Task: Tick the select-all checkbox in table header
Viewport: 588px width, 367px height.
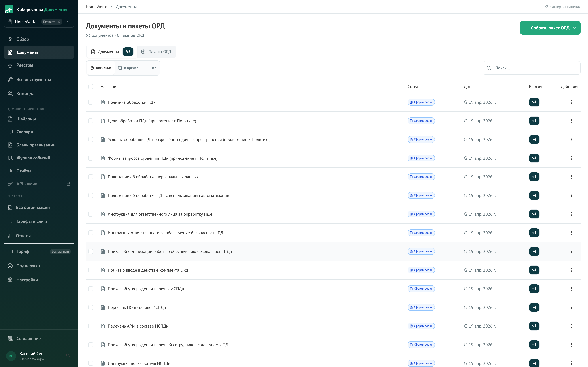Action: (x=91, y=87)
